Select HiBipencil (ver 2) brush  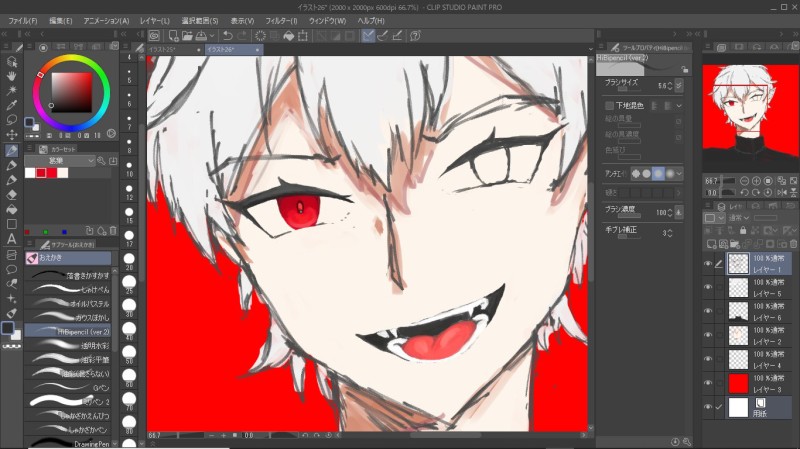pos(68,331)
